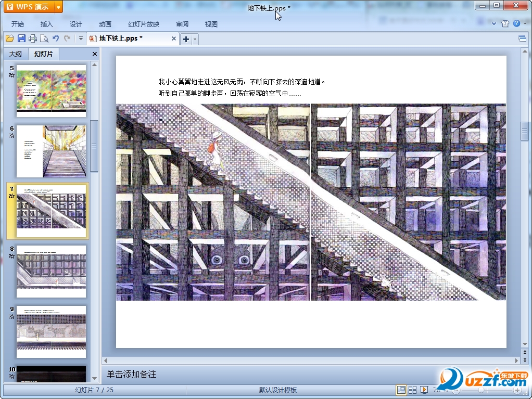Image resolution: width=532 pixels, height=399 pixels.
Task: Select slide 7 thumbnail
Action: tap(51, 211)
